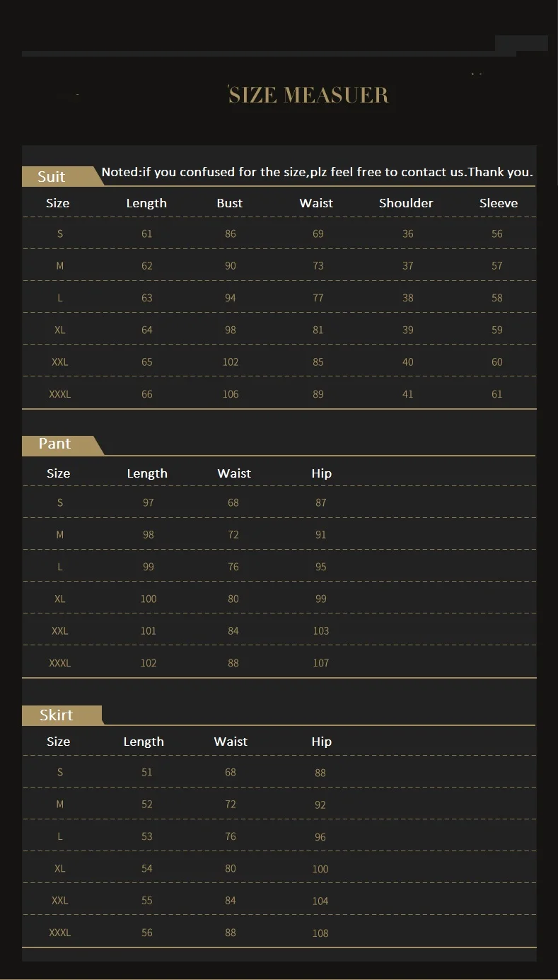Screen dimensions: 558x980
Task: Click Suit shoulder value 41
Action: point(408,394)
